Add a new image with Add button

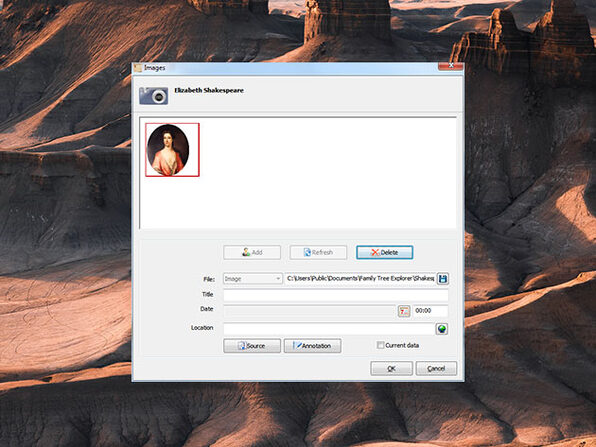pos(252,252)
